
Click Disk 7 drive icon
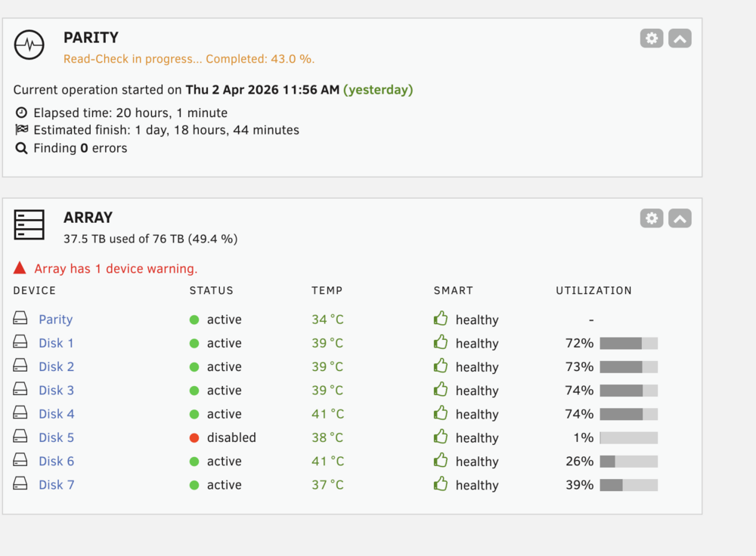(x=20, y=483)
